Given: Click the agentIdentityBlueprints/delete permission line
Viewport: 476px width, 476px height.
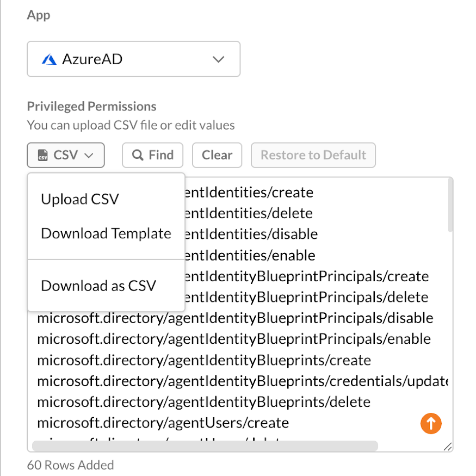Looking at the screenshot, I should 203,402.
